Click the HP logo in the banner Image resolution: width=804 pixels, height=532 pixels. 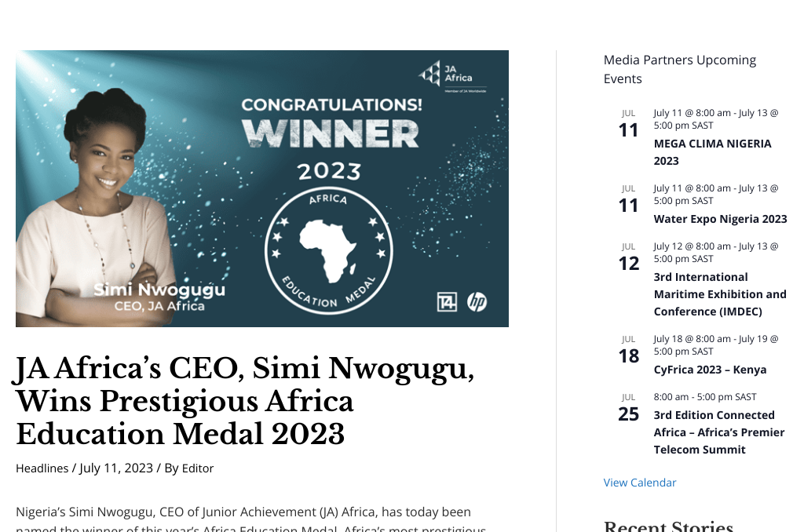coord(477,301)
